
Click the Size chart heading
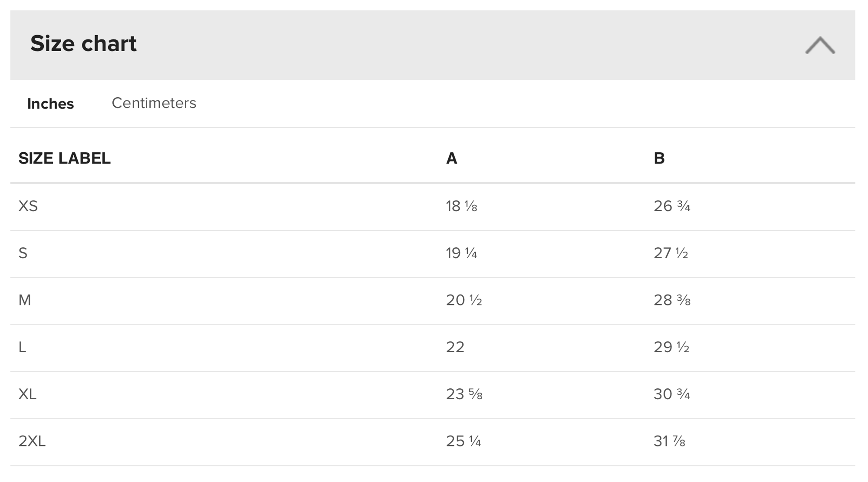(83, 43)
